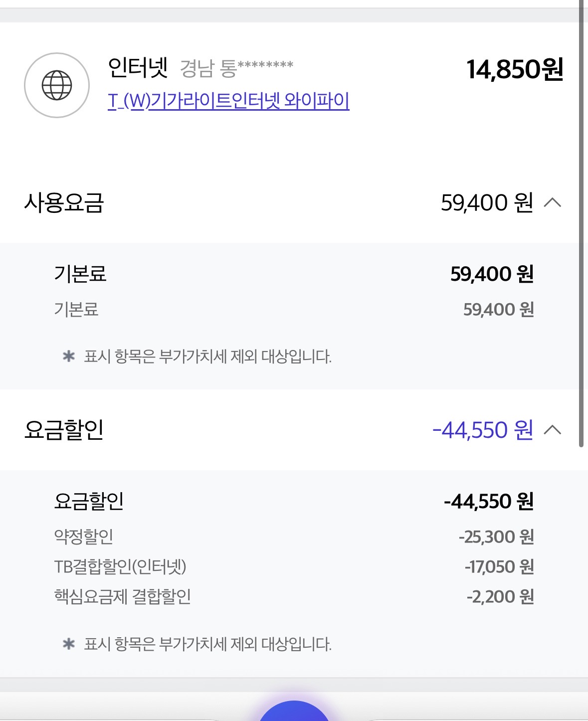Click the 사용요금 section heading
588x721 pixels.
[64, 203]
